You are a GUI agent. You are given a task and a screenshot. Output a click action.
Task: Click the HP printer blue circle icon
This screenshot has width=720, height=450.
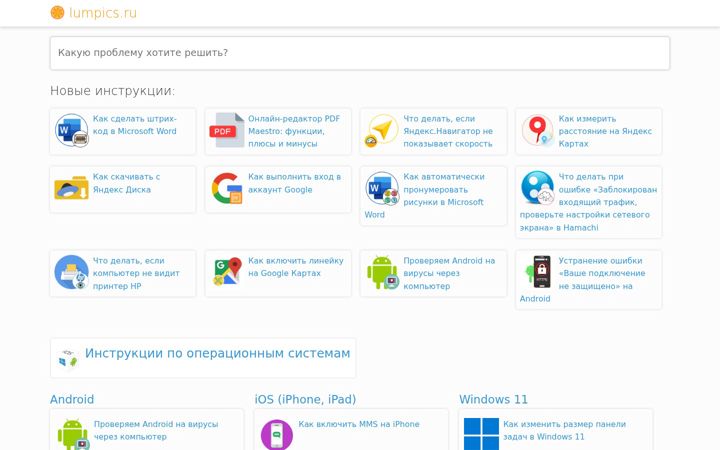pos(72,272)
